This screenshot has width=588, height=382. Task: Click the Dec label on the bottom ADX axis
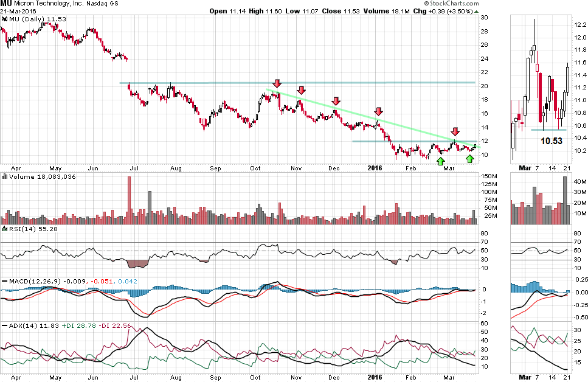[x=334, y=378]
